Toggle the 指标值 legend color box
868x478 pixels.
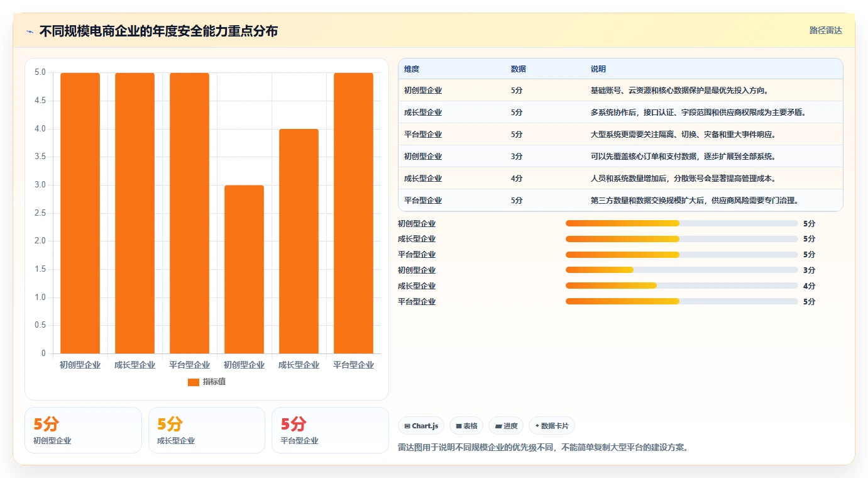click(194, 382)
